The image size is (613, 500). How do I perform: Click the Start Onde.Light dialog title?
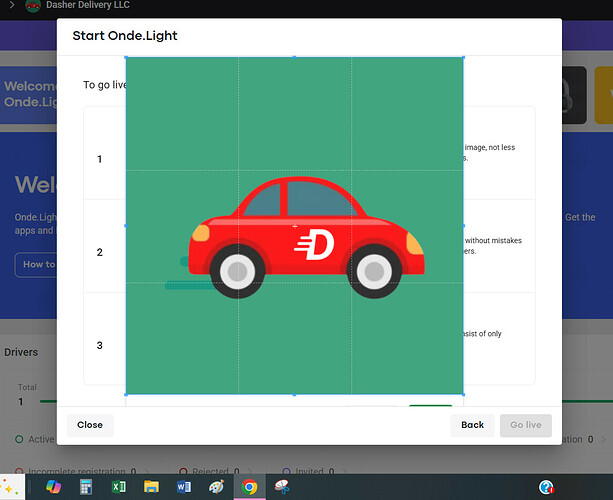[x=125, y=36]
